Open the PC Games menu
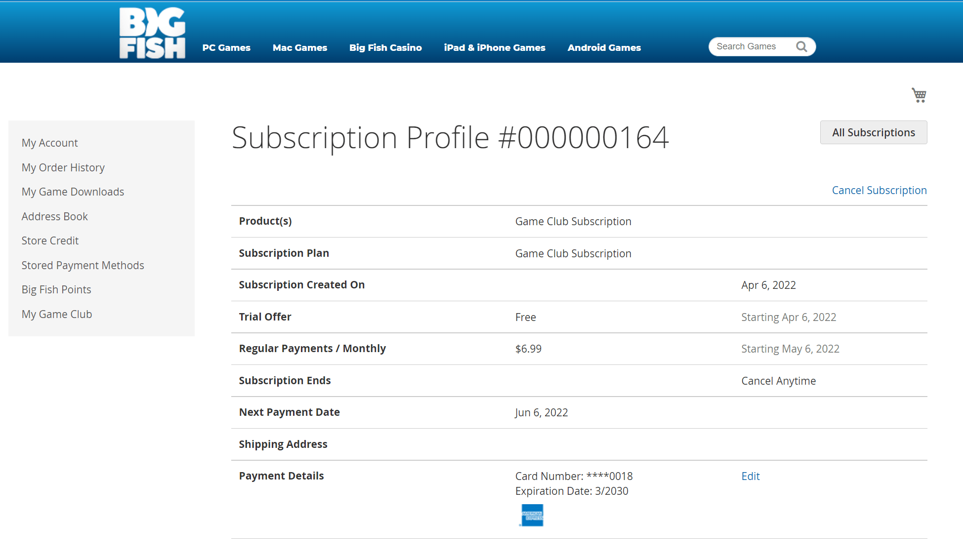This screenshot has height=560, width=963. [x=226, y=47]
